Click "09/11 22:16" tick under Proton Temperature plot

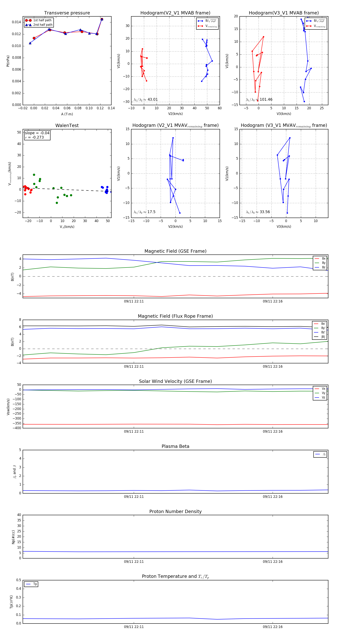click(273, 627)
